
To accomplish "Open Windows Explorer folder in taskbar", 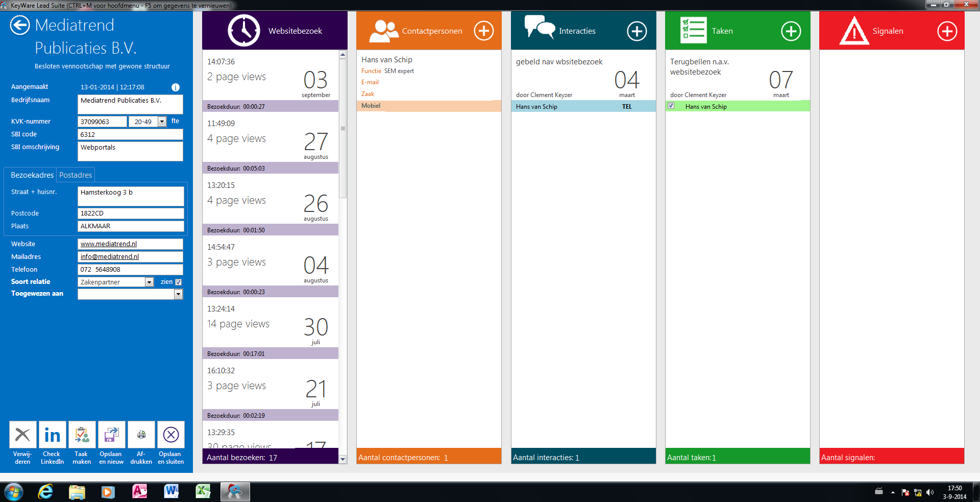I will point(77,492).
